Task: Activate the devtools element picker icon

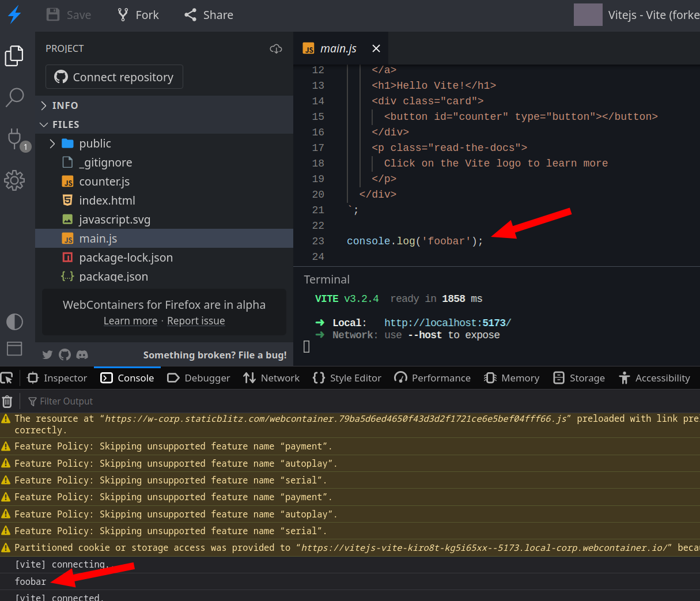Action: pos(7,378)
